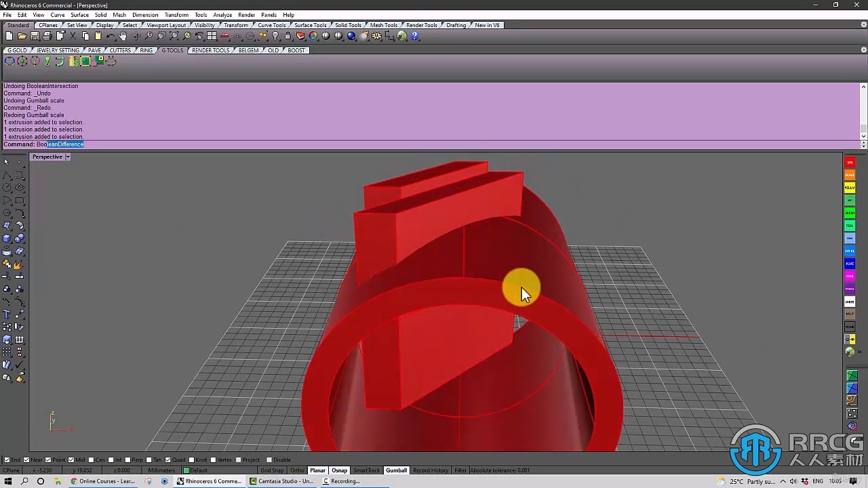Select the Rectangle tool in left sidebar

19,201
